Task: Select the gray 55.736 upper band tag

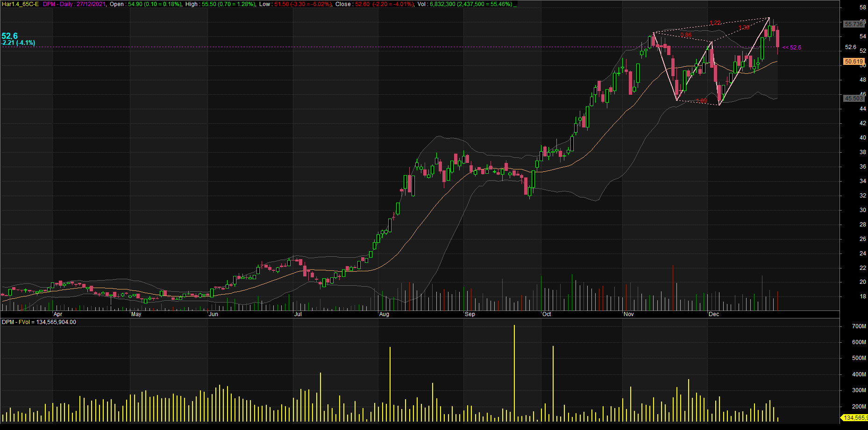Action: 854,24
